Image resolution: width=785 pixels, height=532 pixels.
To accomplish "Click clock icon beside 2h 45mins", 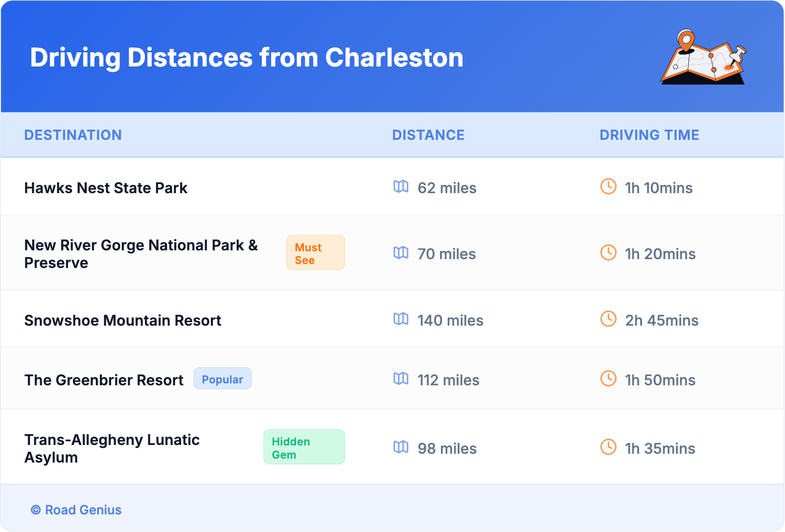I will tap(608, 319).
